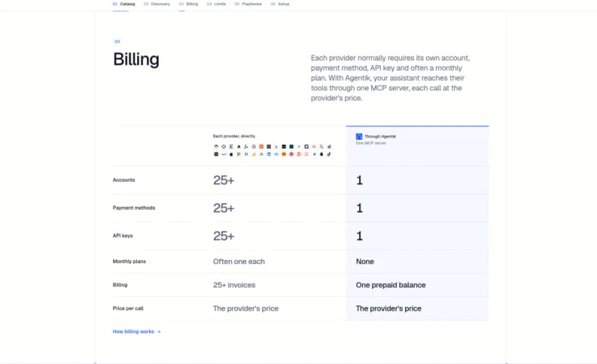
Task: Click the Price per call row label
Action: pos(128,308)
